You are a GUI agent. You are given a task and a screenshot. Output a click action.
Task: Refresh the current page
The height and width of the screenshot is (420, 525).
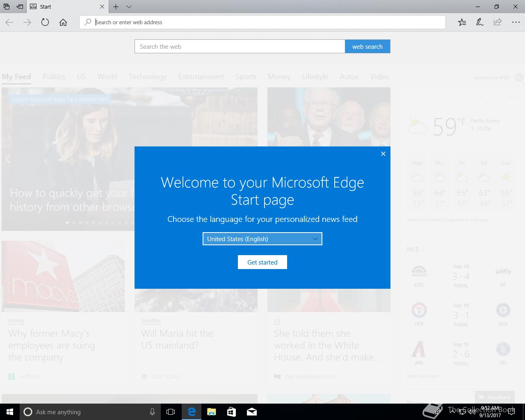(x=45, y=22)
